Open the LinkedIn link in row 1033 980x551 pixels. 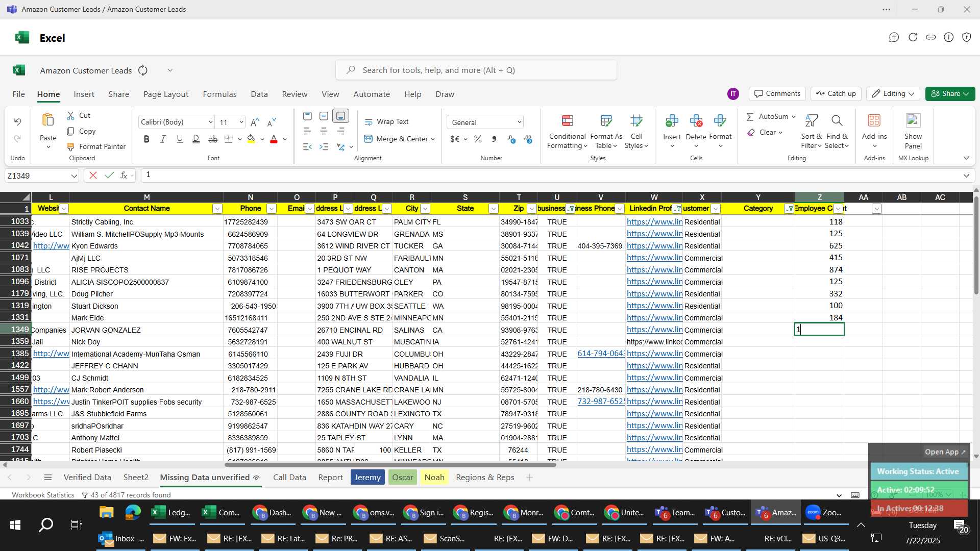(654, 222)
